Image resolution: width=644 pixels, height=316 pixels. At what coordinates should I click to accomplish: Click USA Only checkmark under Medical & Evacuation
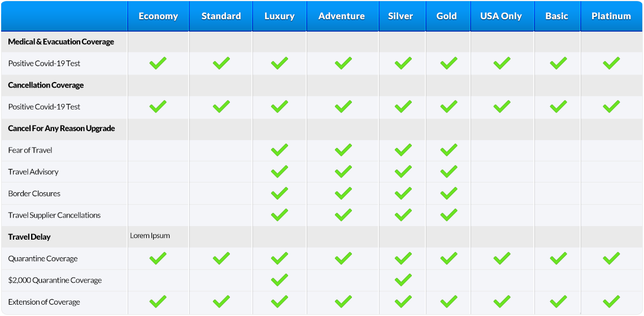pyautogui.click(x=502, y=63)
